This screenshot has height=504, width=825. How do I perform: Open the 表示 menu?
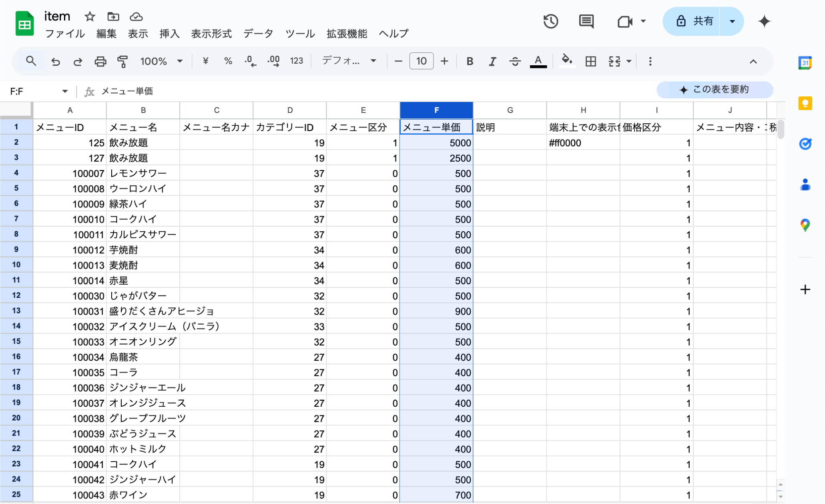pos(138,34)
